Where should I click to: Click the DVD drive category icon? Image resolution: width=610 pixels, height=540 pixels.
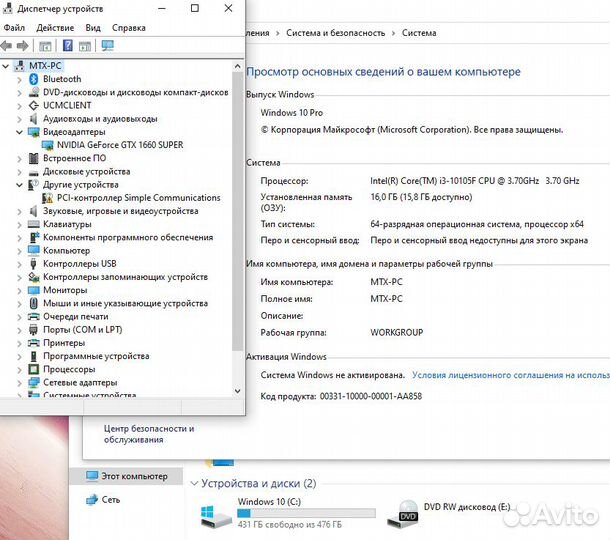(x=34, y=92)
